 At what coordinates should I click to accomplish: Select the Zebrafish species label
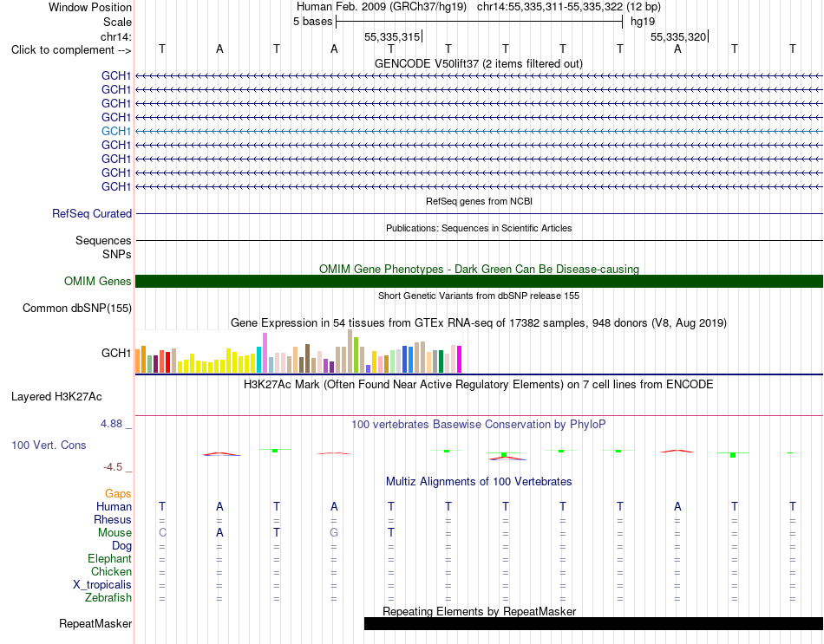(x=108, y=598)
